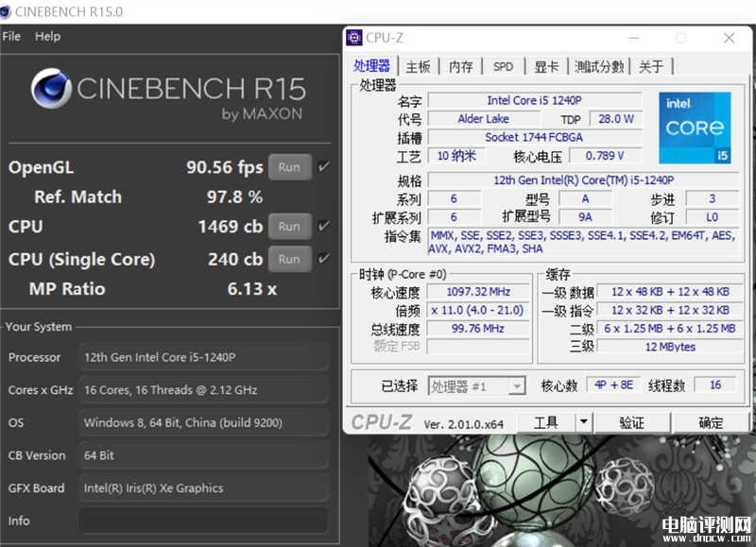Viewport: 756px width, 547px height.
Task: Toggle the CPU (Single Core) checkbox
Action: click(324, 259)
